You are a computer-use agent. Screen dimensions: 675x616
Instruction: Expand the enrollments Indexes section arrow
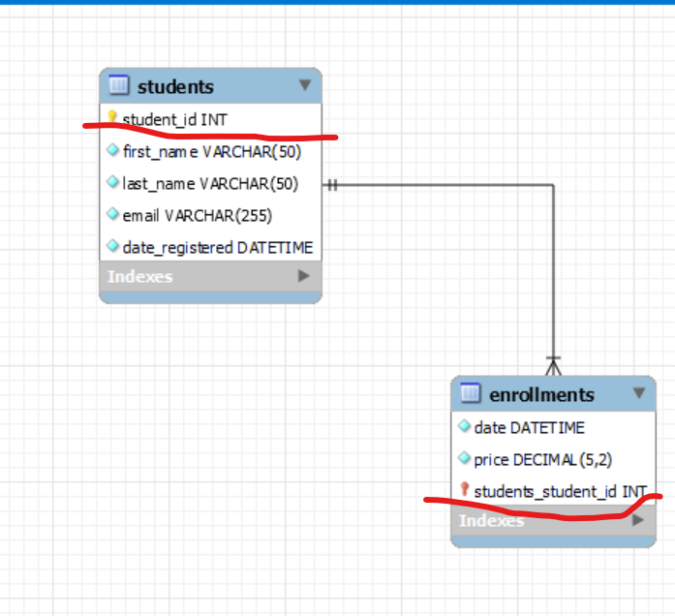(x=638, y=520)
